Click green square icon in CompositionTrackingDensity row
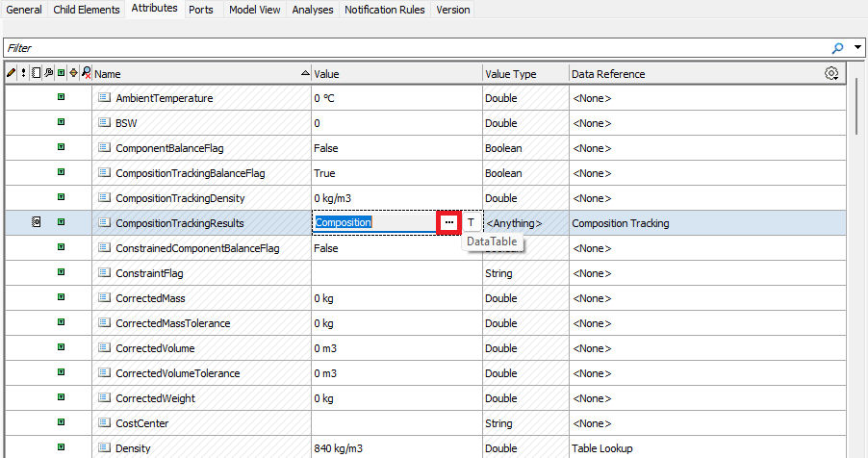This screenshot has height=458, width=868. pyautogui.click(x=61, y=196)
